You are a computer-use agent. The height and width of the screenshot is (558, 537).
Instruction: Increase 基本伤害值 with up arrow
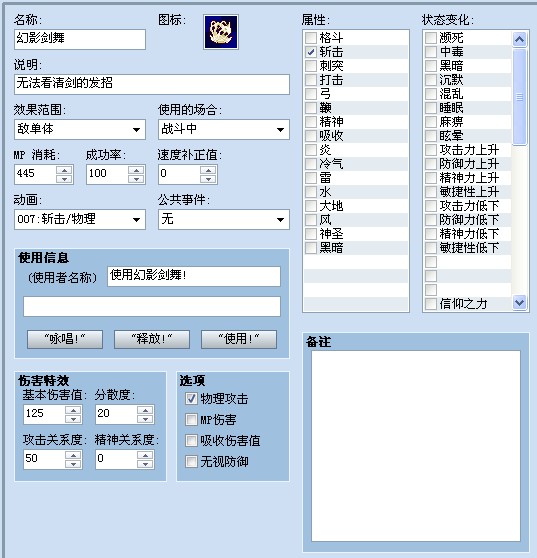click(73, 410)
